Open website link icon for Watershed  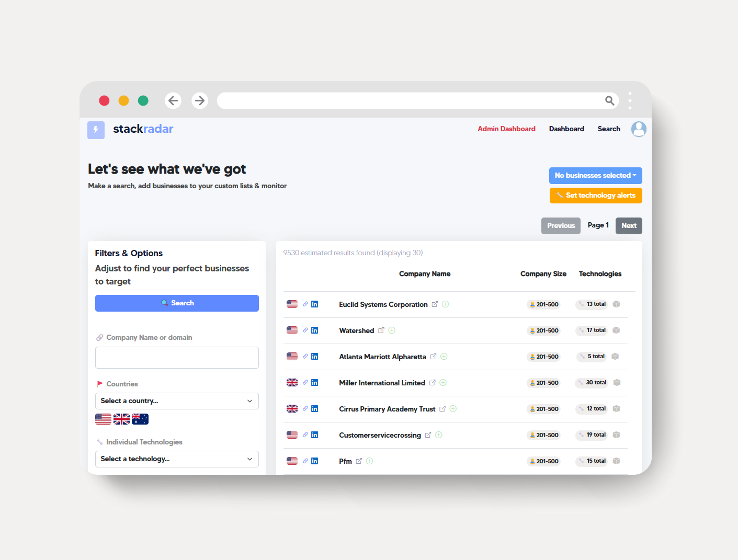(x=305, y=330)
